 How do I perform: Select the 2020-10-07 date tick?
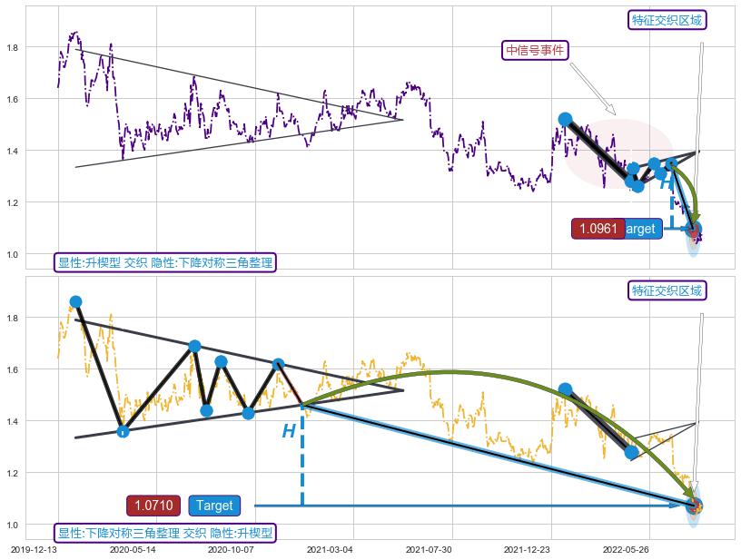[230, 549]
